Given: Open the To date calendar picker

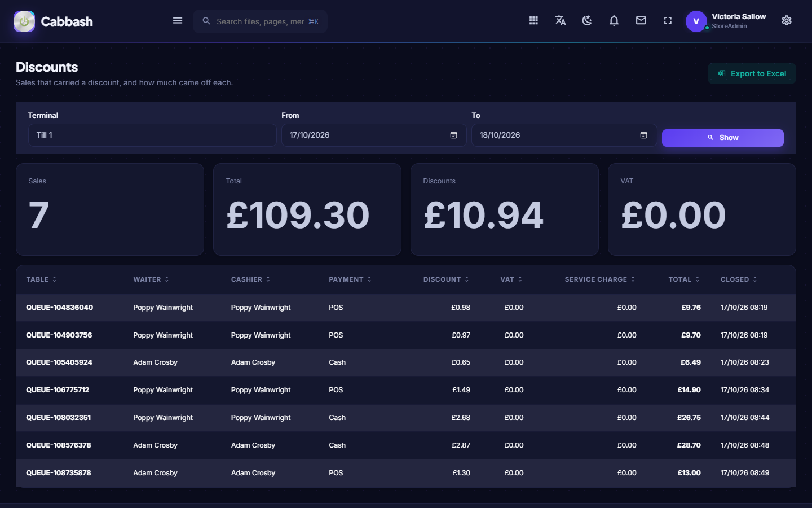Looking at the screenshot, I should 643,135.
